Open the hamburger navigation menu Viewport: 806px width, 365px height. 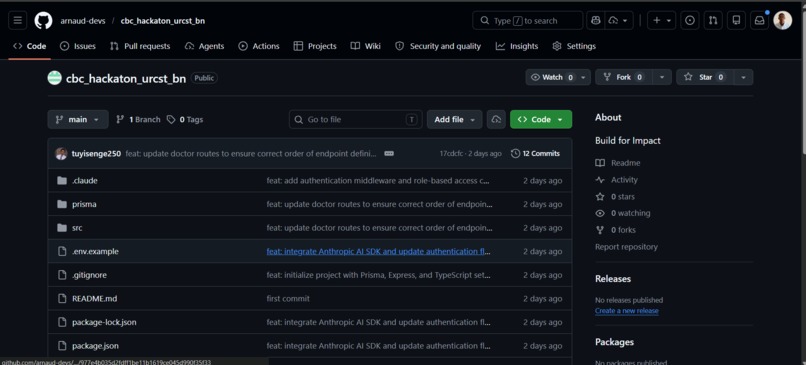(x=17, y=21)
